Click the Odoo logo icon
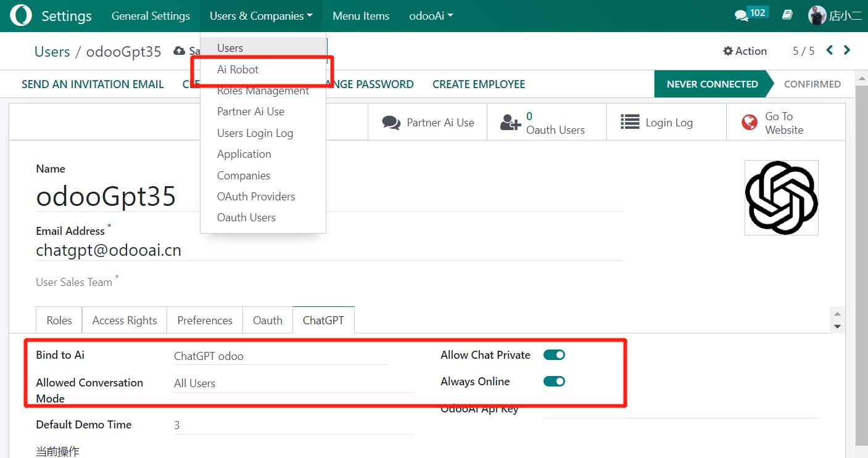The width and height of the screenshot is (868, 458). [21, 16]
